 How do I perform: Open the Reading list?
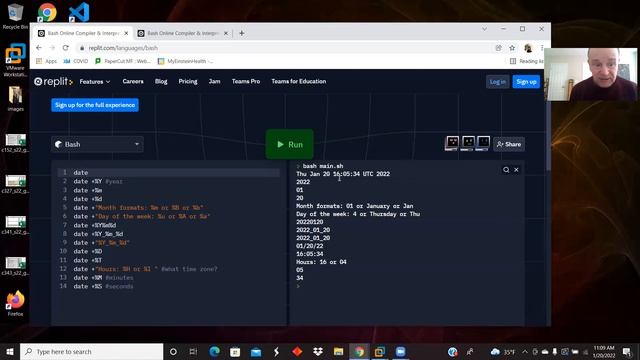527,61
